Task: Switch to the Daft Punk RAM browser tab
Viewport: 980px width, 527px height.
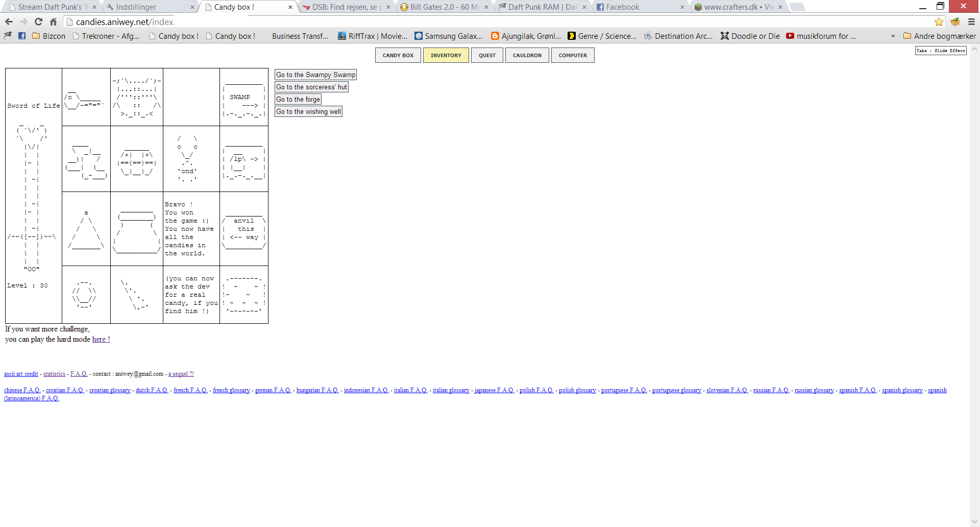Action: (541, 7)
